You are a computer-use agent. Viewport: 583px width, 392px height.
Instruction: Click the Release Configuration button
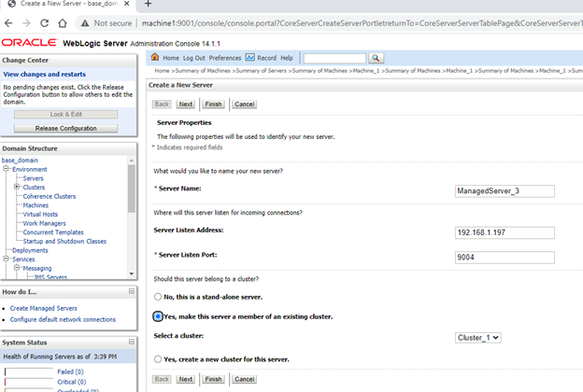[65, 128]
